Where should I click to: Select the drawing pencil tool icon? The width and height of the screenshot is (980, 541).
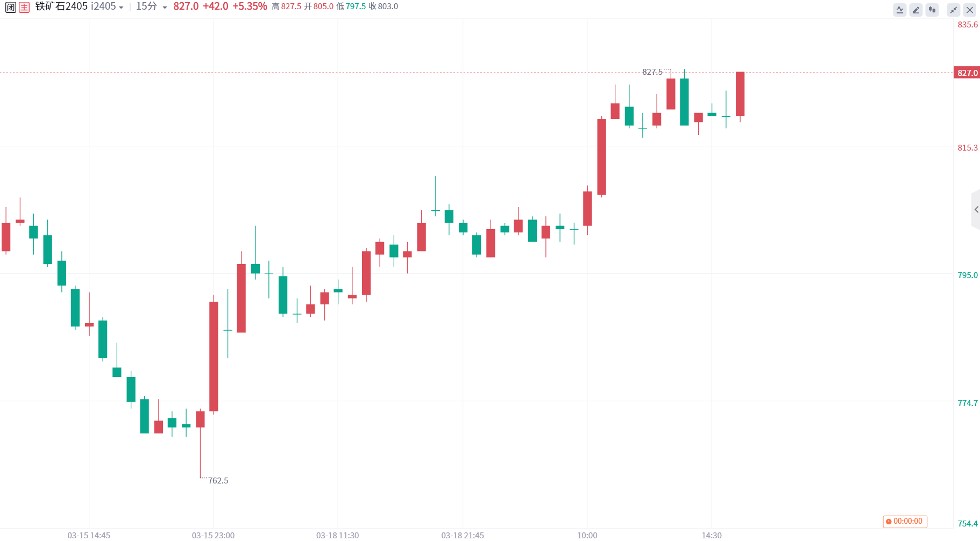(916, 10)
